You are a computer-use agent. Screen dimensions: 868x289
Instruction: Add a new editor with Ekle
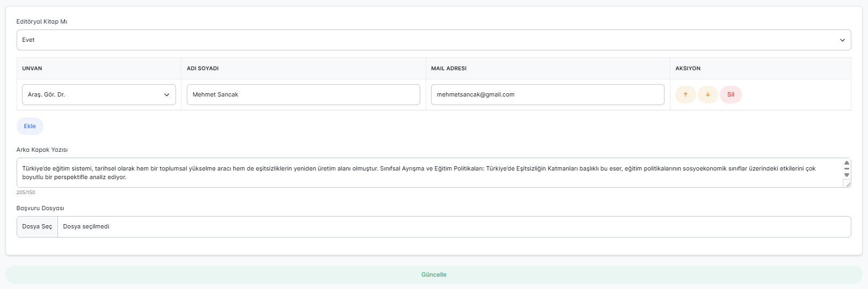tap(30, 127)
